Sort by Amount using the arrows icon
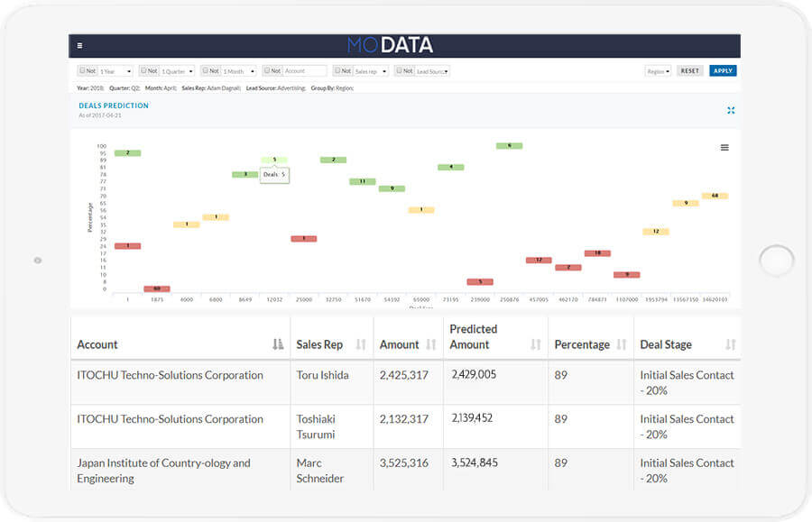This screenshot has height=522, width=812. point(430,344)
